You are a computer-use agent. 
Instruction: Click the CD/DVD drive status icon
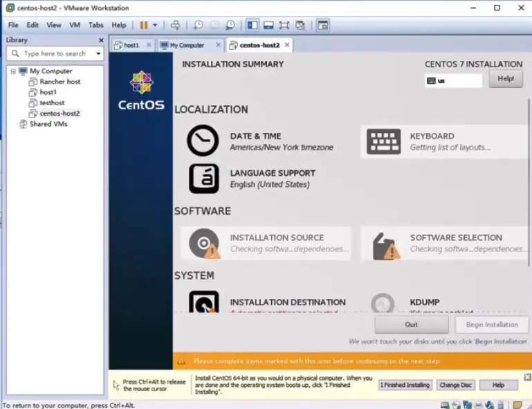pyautogui.click(x=457, y=405)
